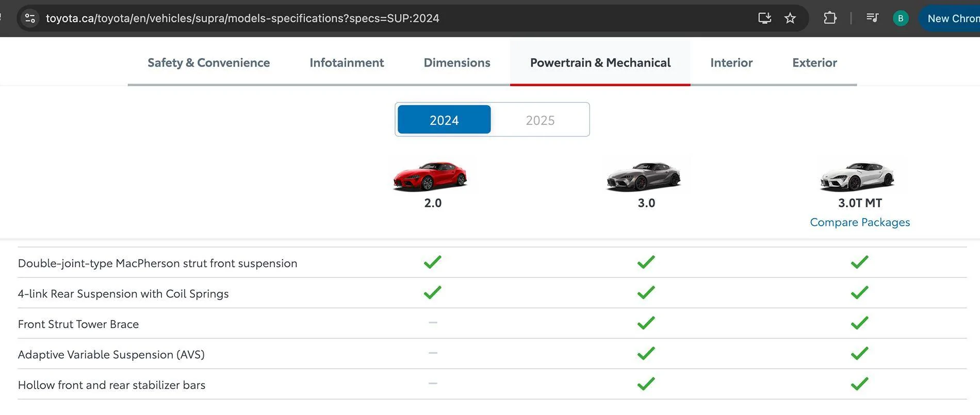Switch to the Safety & Convenience tab
The width and height of the screenshot is (980, 415).
pyautogui.click(x=208, y=62)
